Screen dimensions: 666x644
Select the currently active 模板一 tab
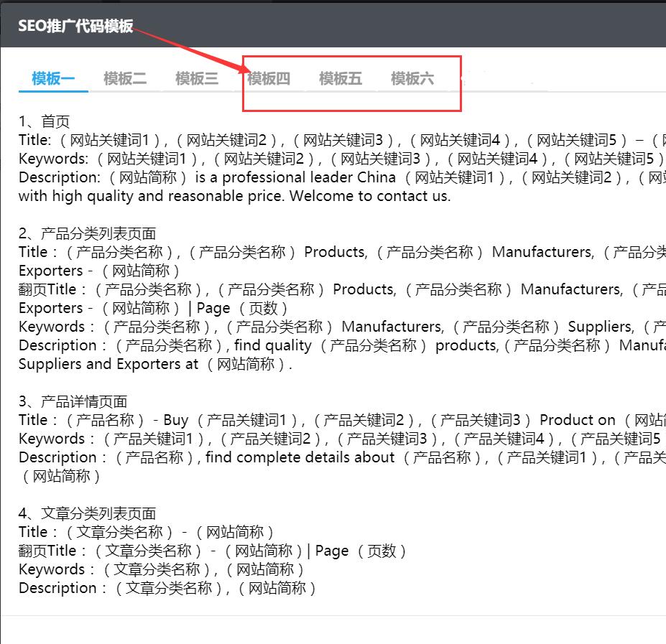tap(52, 79)
